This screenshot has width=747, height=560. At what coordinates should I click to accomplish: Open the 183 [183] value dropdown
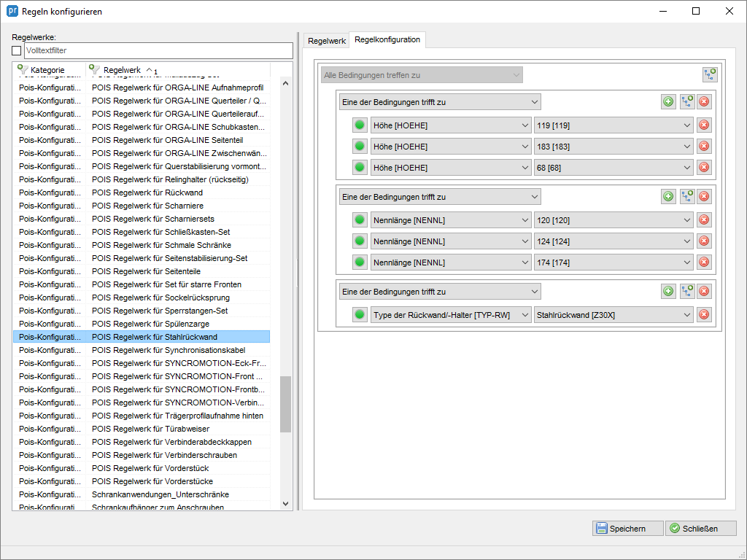click(614, 146)
